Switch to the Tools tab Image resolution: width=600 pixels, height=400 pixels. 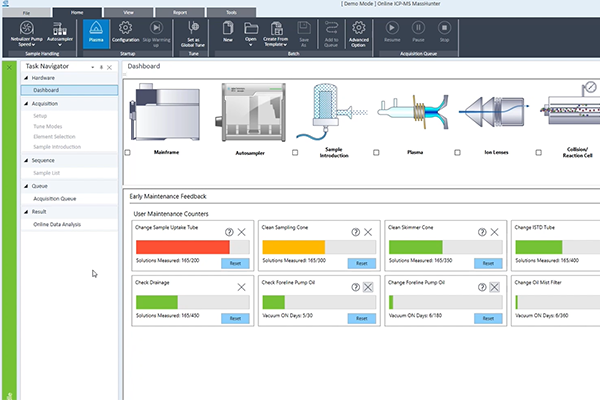point(231,12)
